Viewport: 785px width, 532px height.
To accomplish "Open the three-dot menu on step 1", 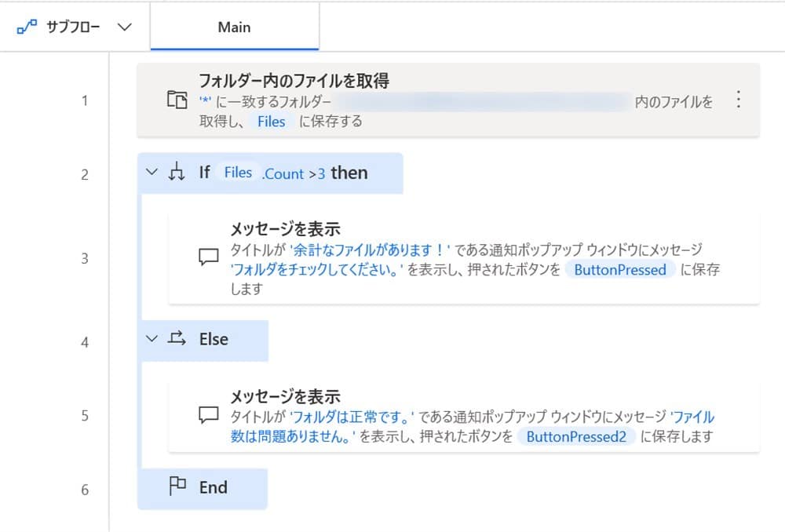I will point(737,100).
